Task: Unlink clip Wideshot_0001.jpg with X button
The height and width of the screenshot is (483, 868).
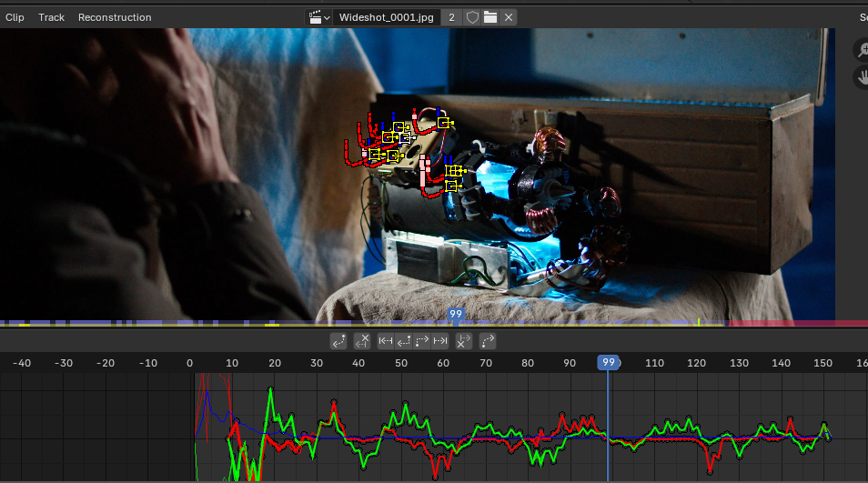Action: (509, 17)
